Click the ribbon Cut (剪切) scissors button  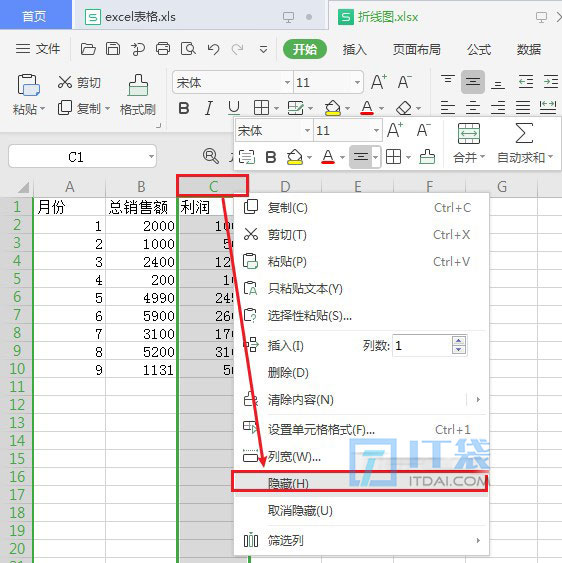click(x=79, y=83)
